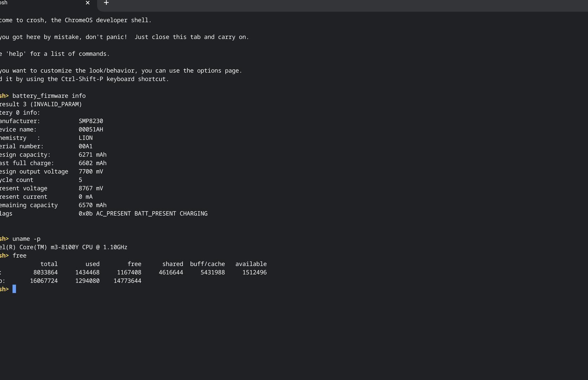Click the 'battery_firmware info' command text

[49, 96]
